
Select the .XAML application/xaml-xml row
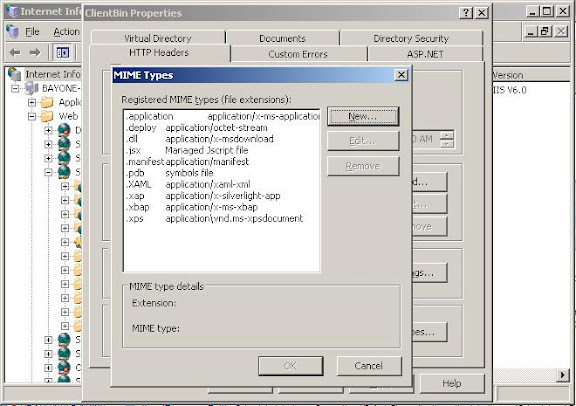[x=222, y=184]
